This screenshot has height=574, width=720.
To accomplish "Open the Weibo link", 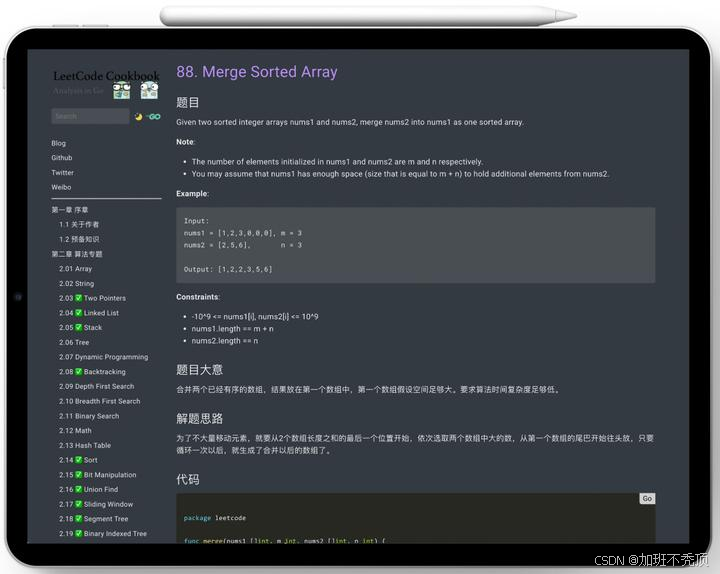I will [x=61, y=187].
